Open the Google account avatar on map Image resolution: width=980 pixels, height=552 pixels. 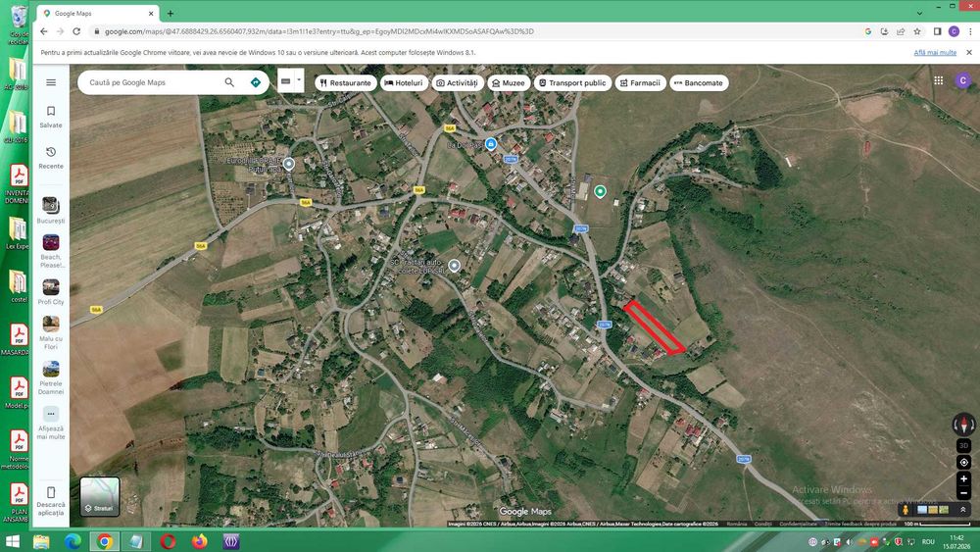[963, 80]
